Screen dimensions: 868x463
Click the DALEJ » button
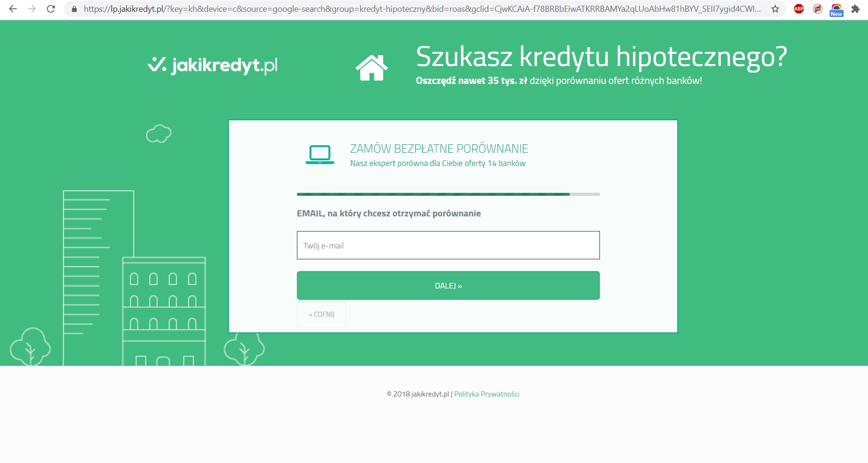(x=448, y=286)
